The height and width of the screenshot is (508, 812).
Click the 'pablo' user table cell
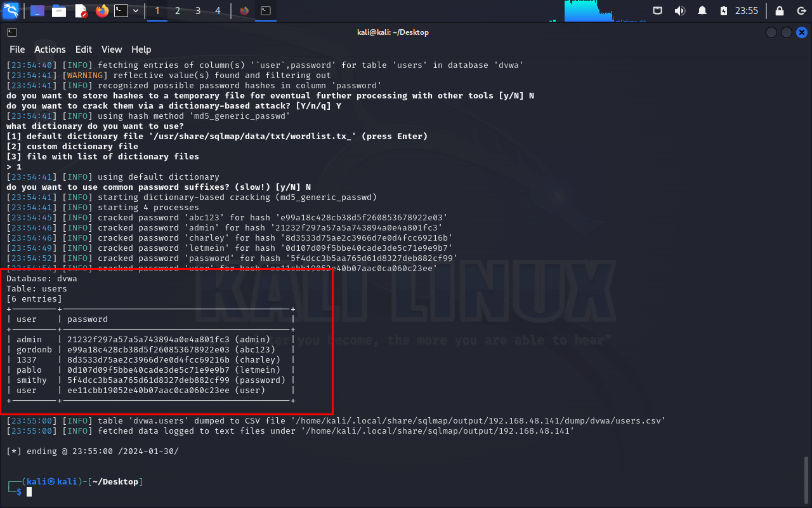point(29,370)
